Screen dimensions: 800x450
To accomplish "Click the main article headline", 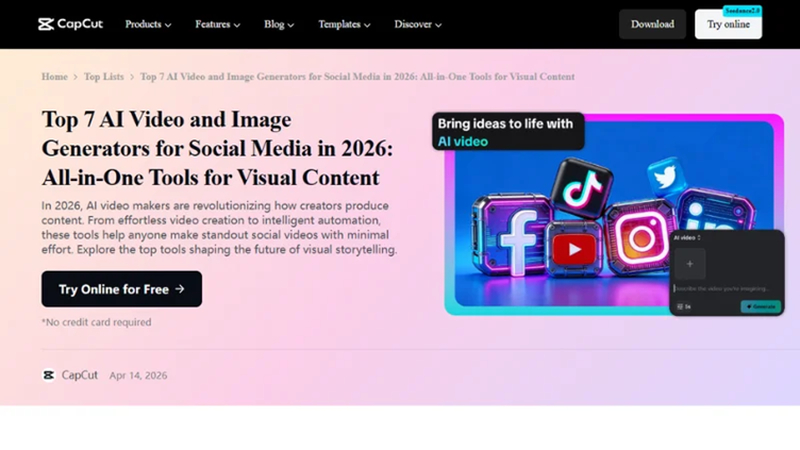I will click(x=217, y=148).
